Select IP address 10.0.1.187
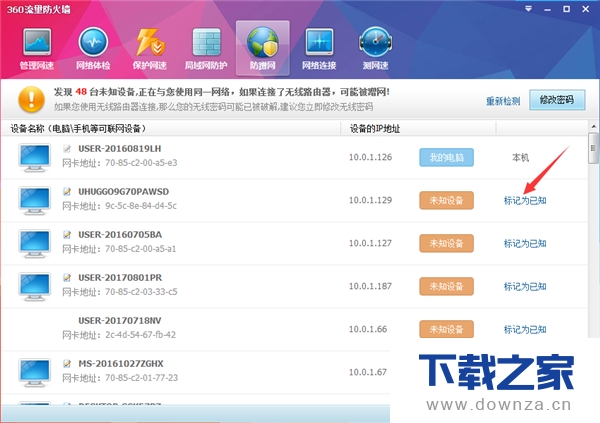This screenshot has width=600, height=423. coord(370,286)
